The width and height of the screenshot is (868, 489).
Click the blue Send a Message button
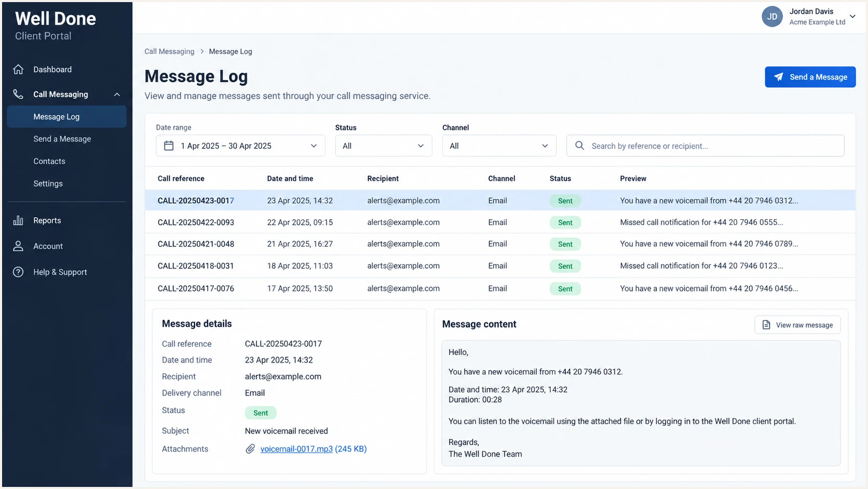[x=810, y=77]
